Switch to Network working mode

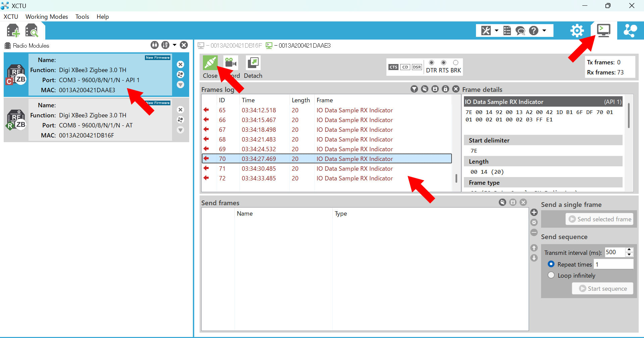[630, 31]
